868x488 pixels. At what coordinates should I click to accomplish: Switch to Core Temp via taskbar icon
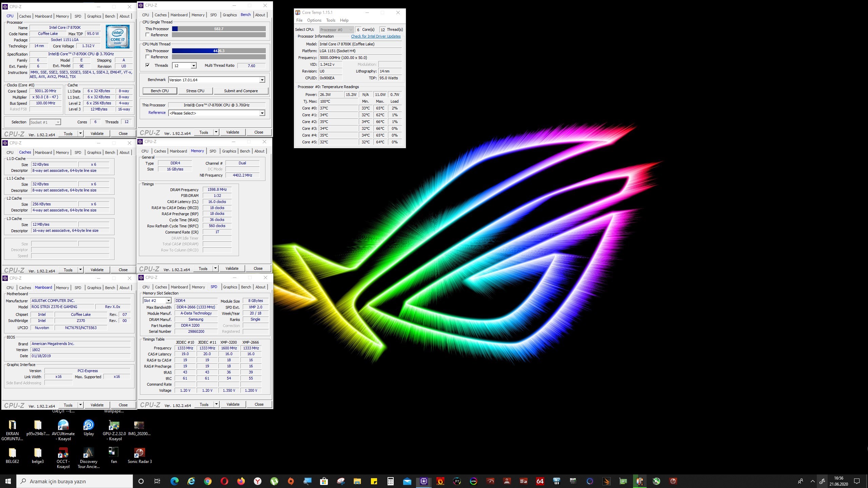640,481
